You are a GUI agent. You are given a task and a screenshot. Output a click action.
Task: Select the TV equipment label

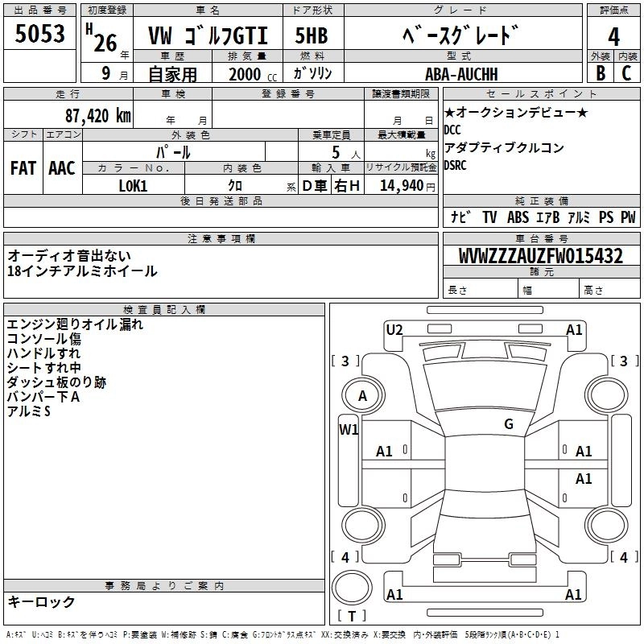tap(489, 217)
